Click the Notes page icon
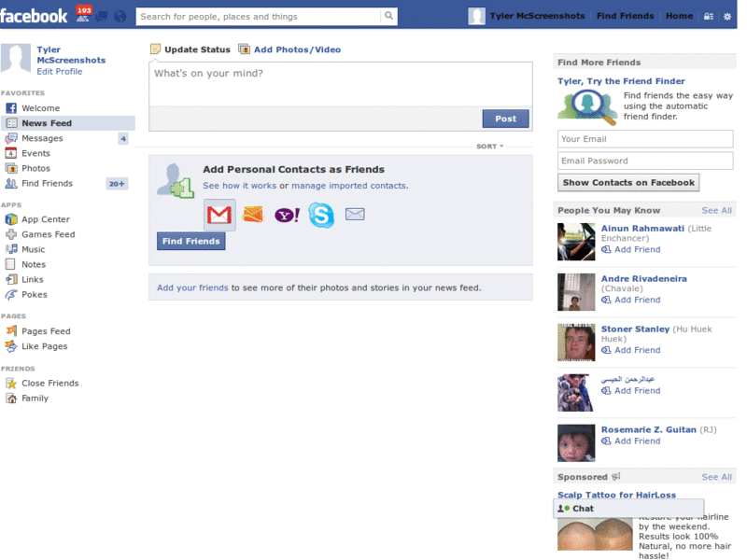Screen dimensions: 747x560 [10, 264]
